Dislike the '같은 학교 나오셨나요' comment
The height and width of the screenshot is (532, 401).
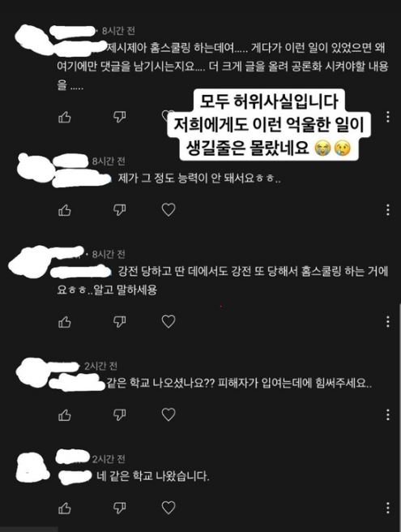(x=119, y=415)
